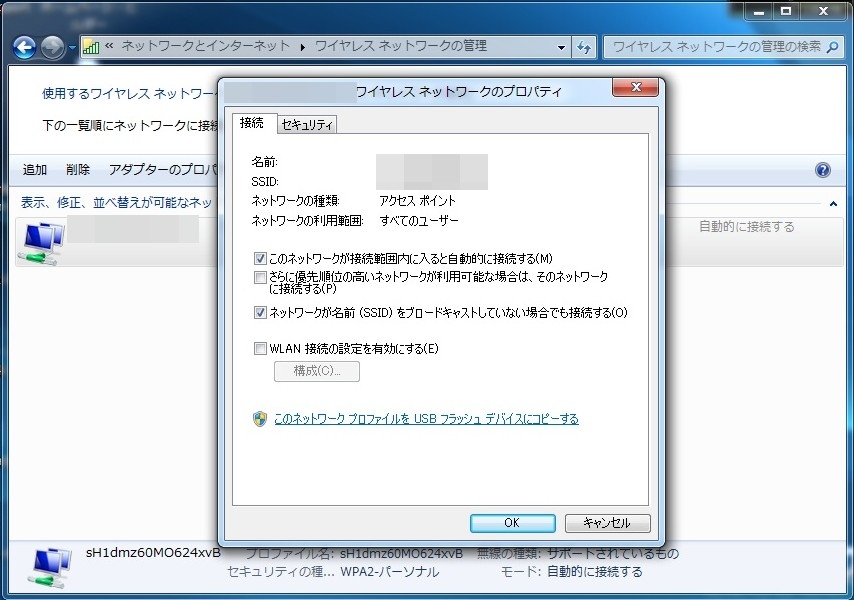Open the ネットワークとインターネット breadcrumb
This screenshot has width=854, height=600.
pos(205,46)
